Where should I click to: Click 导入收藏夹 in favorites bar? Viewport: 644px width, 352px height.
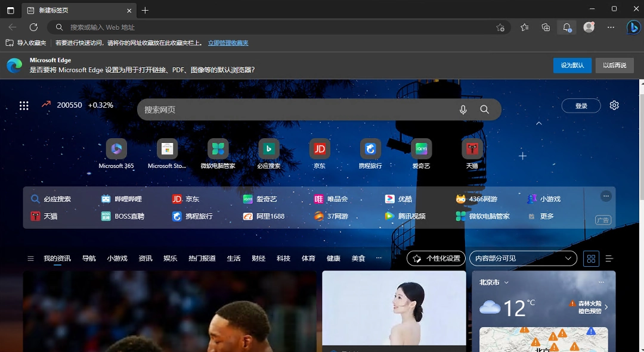tap(26, 43)
